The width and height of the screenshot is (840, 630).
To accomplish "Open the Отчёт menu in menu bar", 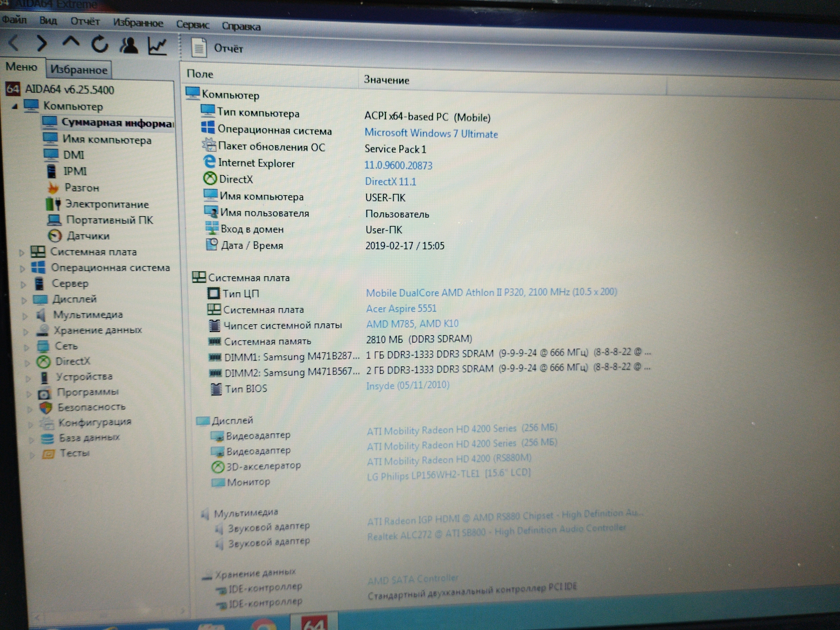I will point(85,21).
